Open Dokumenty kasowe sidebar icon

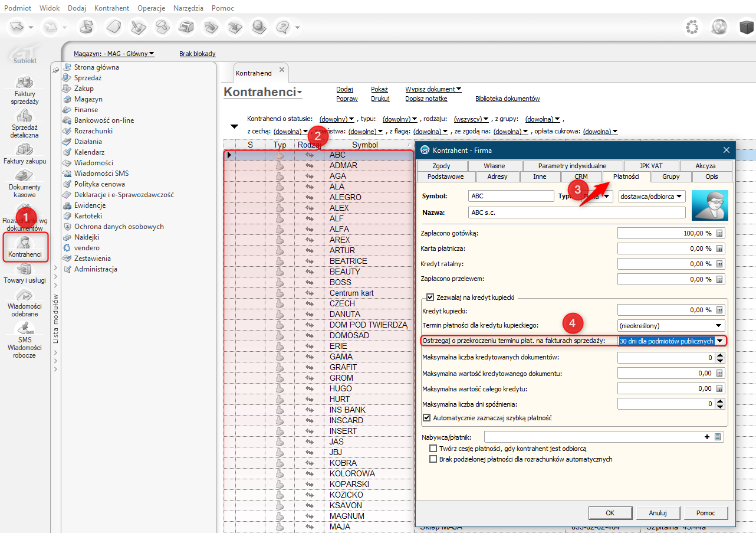tap(25, 176)
